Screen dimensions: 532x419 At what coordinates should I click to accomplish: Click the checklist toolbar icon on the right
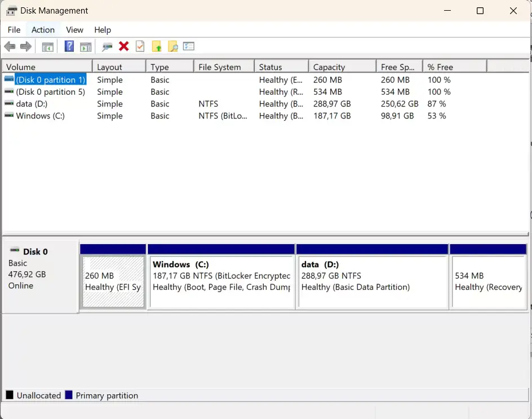pyautogui.click(x=188, y=46)
